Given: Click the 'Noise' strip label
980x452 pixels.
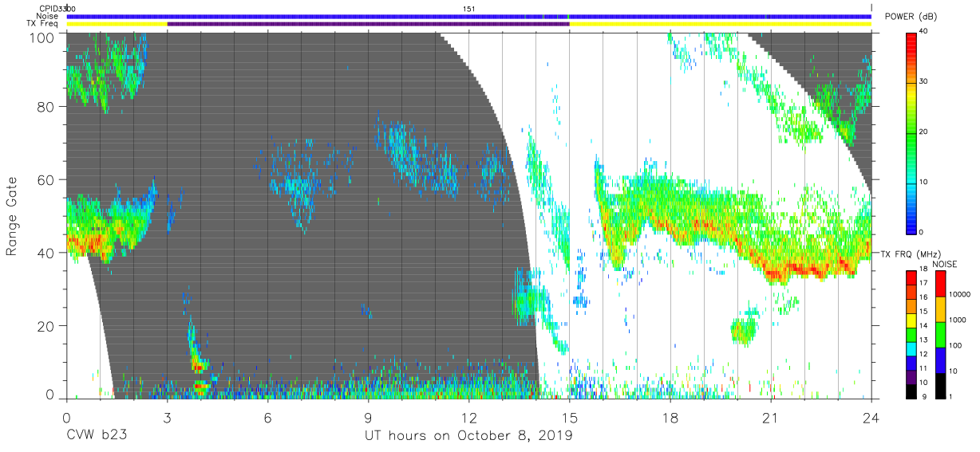Looking at the screenshot, I should (x=48, y=16).
